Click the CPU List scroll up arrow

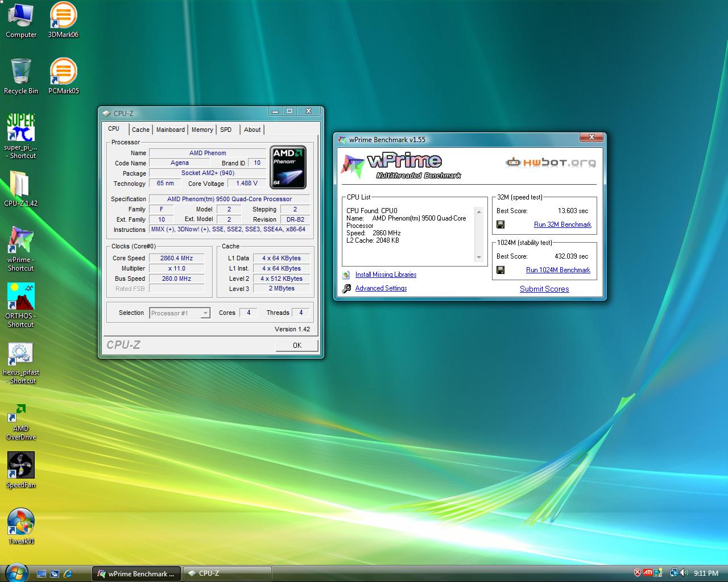[479, 212]
